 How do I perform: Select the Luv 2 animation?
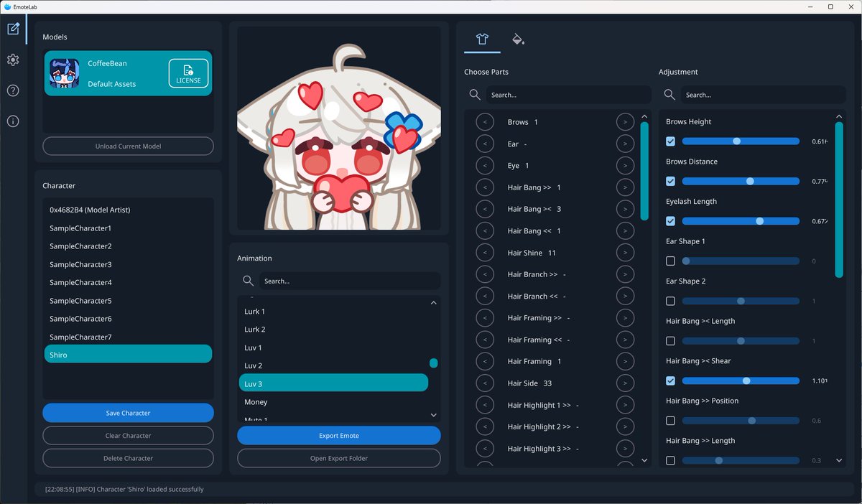coord(333,365)
